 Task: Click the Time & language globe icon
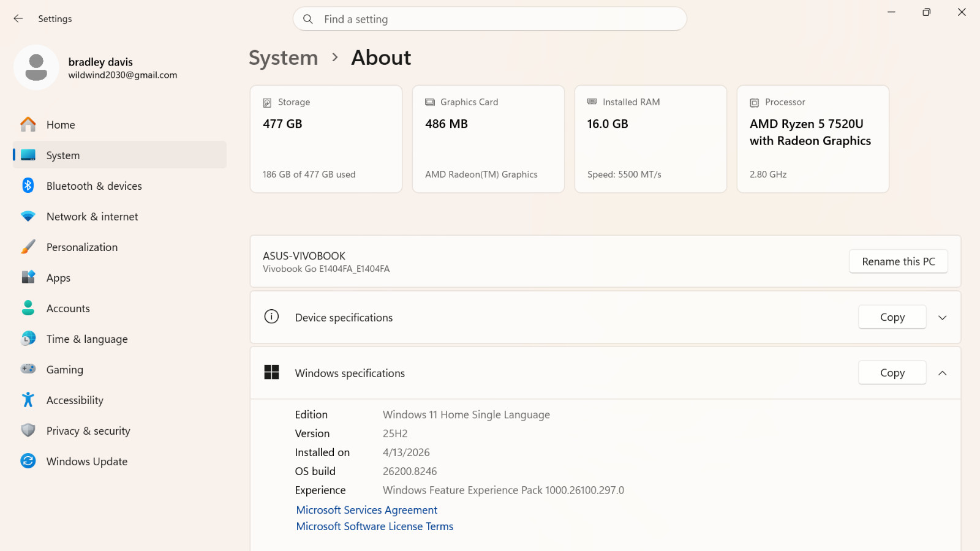pyautogui.click(x=28, y=339)
